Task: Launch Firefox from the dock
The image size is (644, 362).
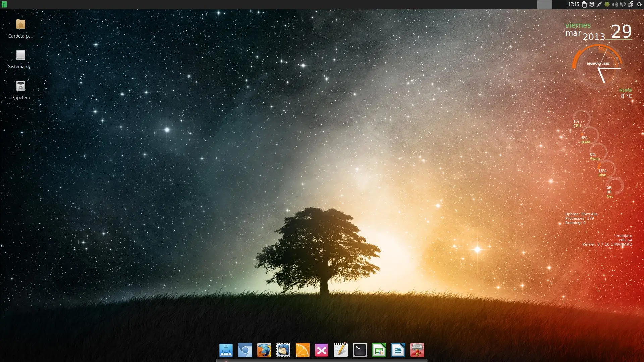Action: coord(264,350)
